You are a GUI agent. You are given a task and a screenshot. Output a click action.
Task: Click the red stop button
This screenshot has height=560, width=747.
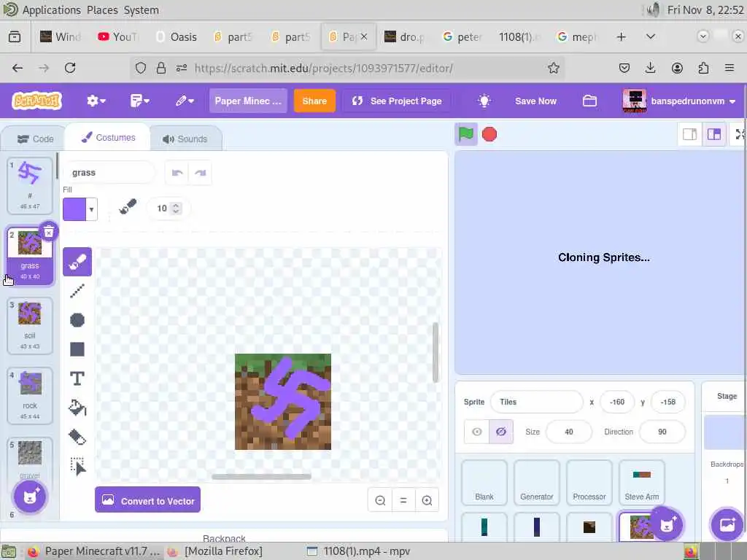[489, 134]
